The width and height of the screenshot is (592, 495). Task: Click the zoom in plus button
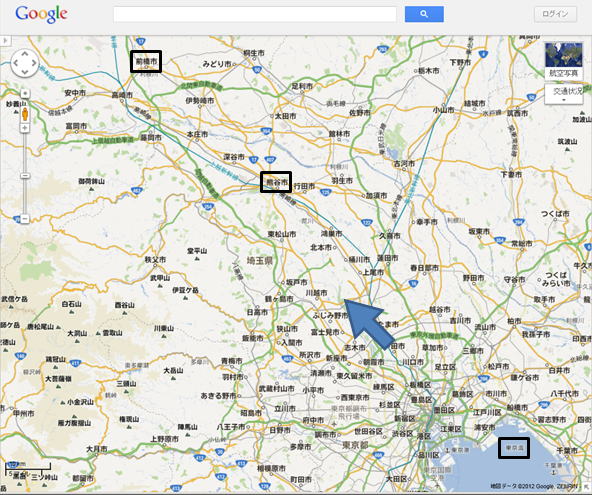click(25, 128)
